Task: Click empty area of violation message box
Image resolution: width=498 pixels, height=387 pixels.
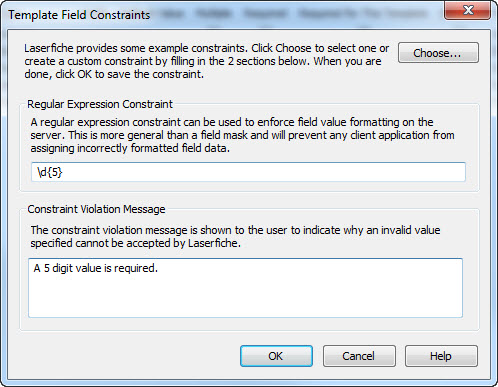Action: (x=245, y=298)
